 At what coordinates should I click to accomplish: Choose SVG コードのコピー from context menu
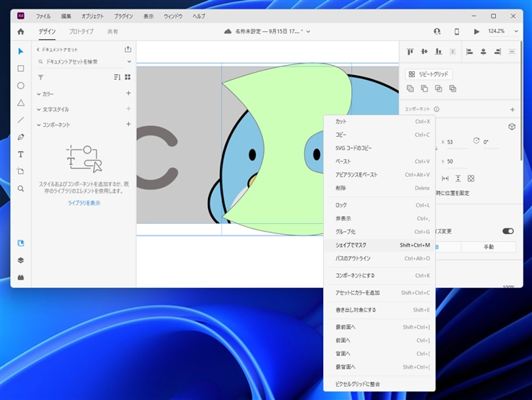point(379,148)
